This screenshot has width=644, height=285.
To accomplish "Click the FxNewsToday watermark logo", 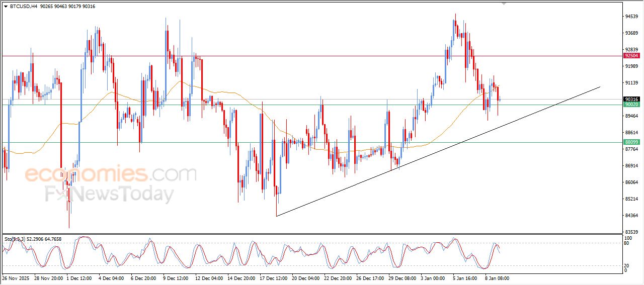I will [109, 194].
